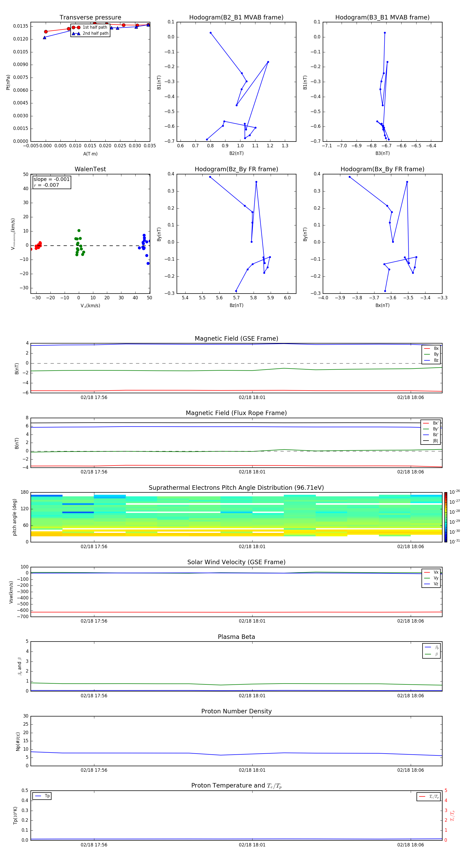
Task: Select Bx' entry in Flux Rope legend
Action: [x=431, y=423]
